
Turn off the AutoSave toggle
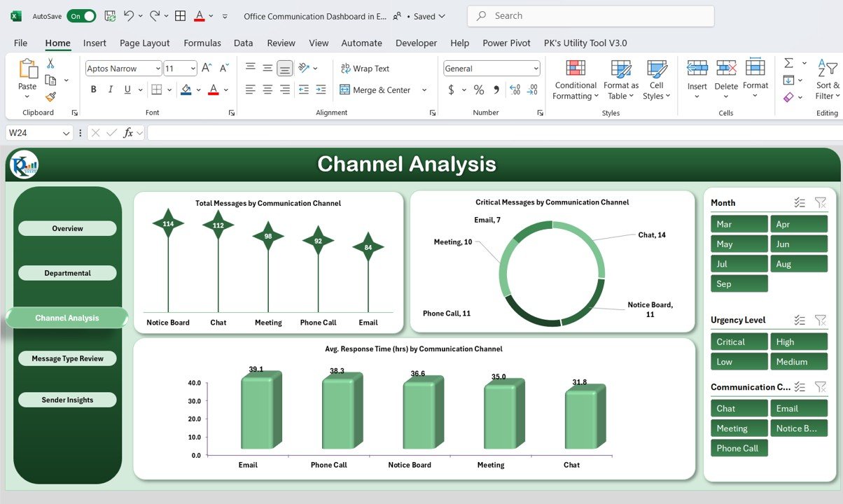pos(81,15)
